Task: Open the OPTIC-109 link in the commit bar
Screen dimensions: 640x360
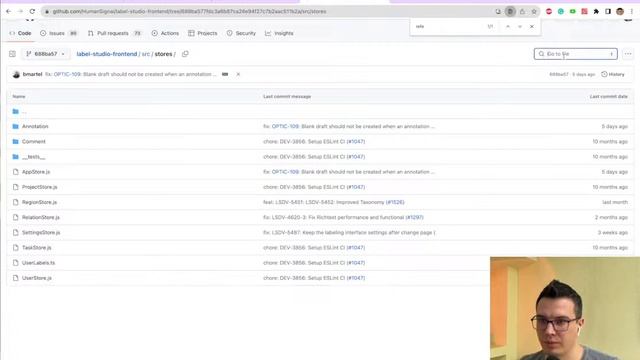Action: tap(67, 74)
